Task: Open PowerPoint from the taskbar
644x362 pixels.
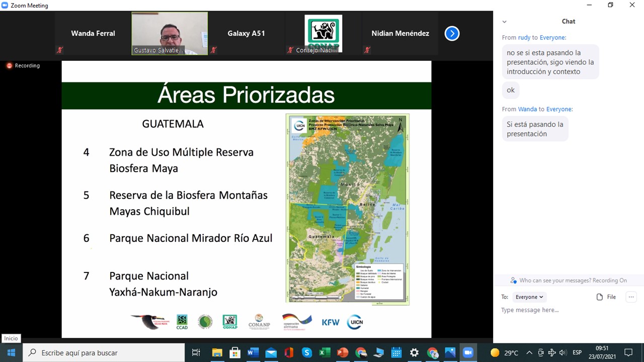Action: point(343,352)
